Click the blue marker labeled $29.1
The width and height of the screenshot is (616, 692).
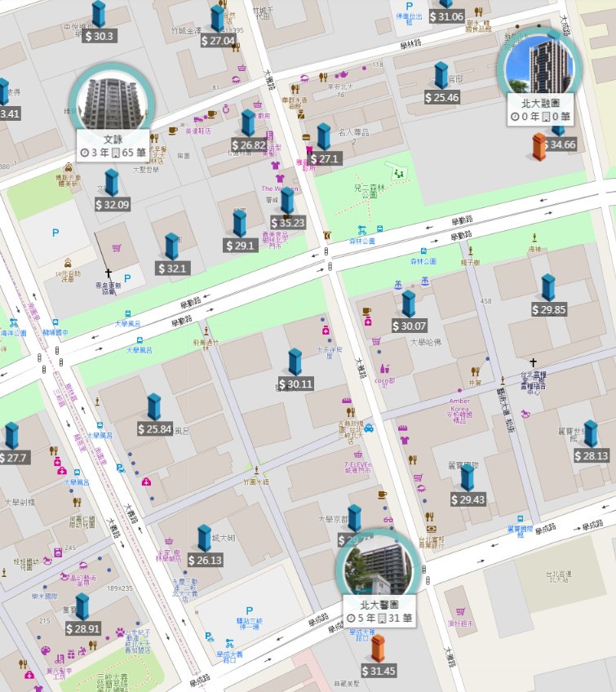click(x=240, y=224)
